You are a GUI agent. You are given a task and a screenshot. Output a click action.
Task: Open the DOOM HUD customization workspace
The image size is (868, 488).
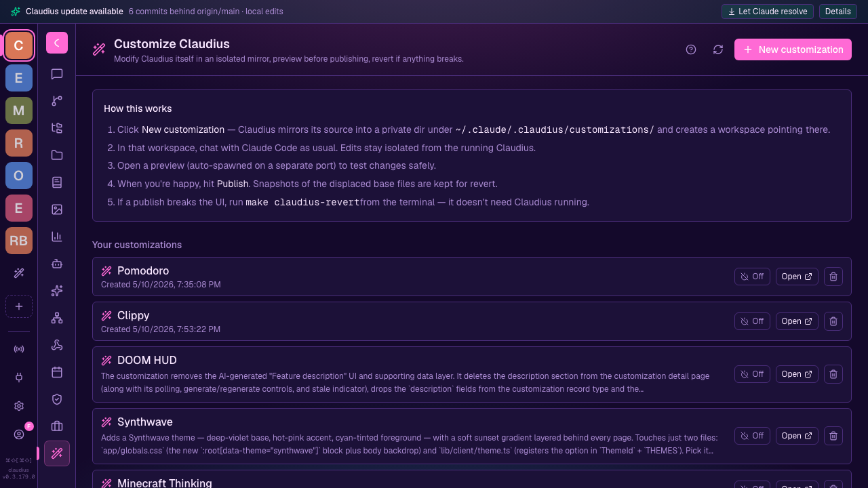point(797,374)
